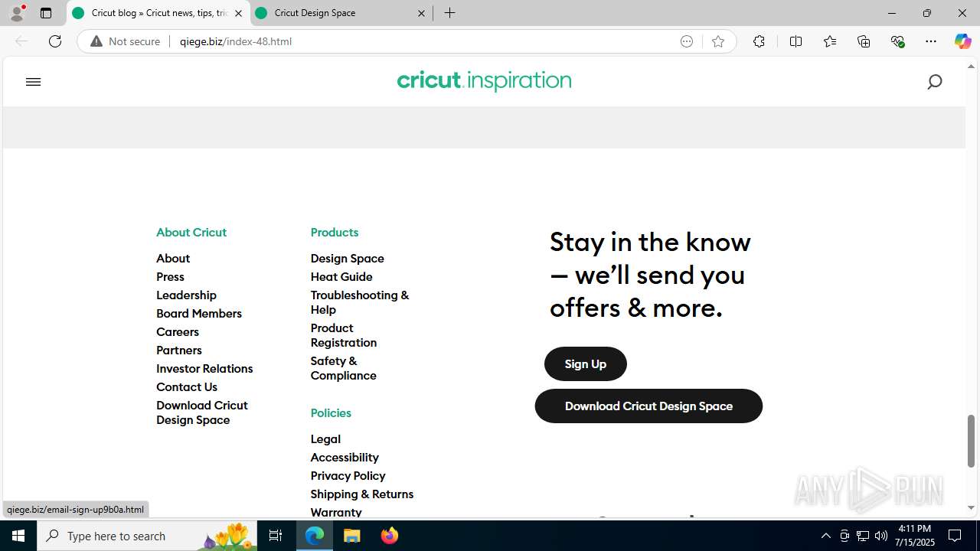Open Design Space products link
Image resolution: width=980 pixels, height=551 pixels.
pyautogui.click(x=348, y=259)
